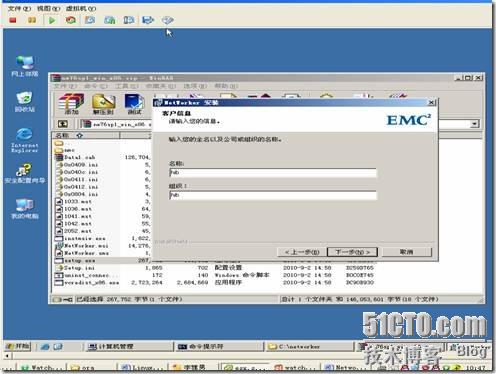Click the last VM toolbar icon

pos(167,20)
